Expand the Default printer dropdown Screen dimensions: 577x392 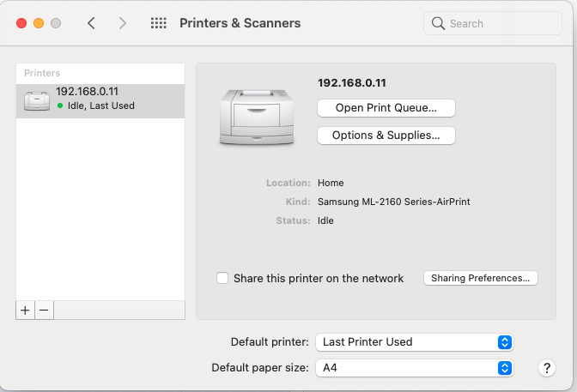pyautogui.click(x=415, y=341)
